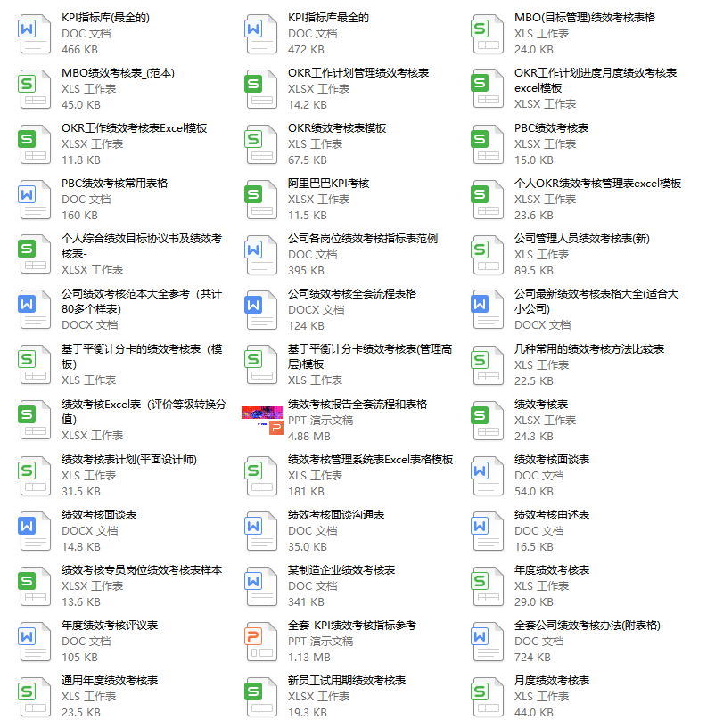Select the PPT icon for 全套-KPI绩效考核指标参考
707x728 pixels.
coord(261,642)
